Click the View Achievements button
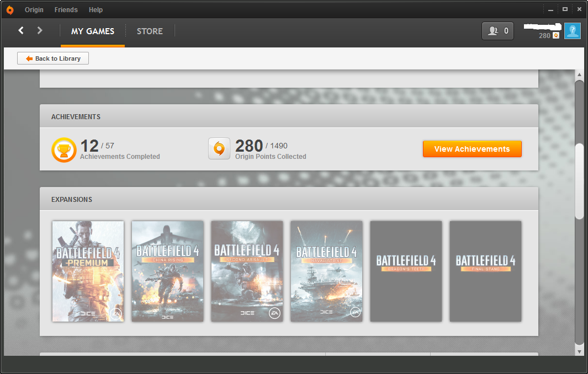 pyautogui.click(x=472, y=149)
